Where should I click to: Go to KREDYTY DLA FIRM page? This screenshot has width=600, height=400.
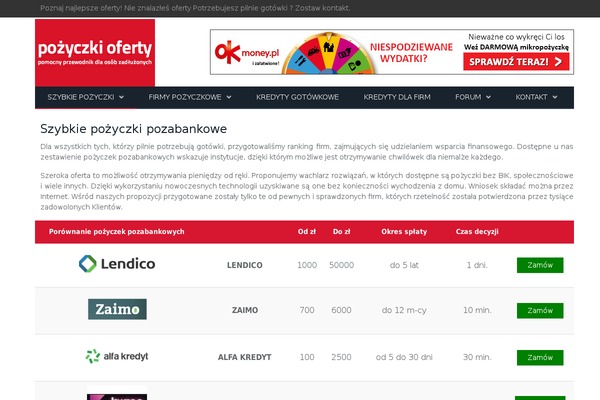(x=397, y=97)
